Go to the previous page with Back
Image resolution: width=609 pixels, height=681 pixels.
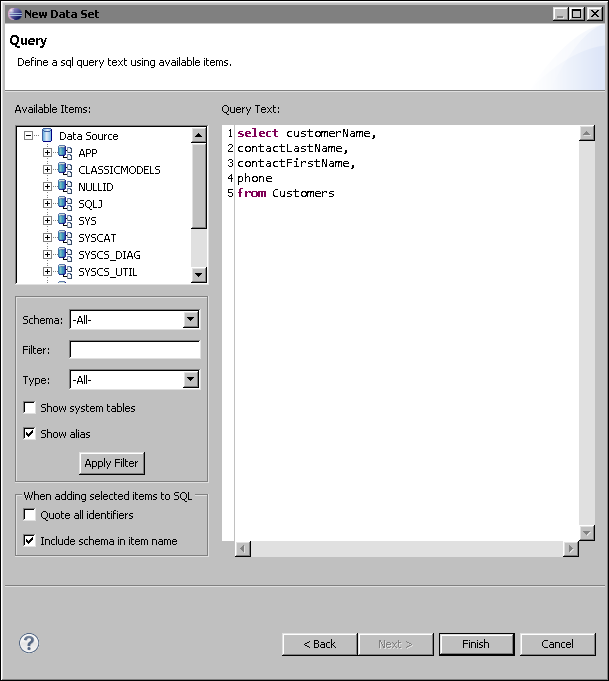pos(320,644)
